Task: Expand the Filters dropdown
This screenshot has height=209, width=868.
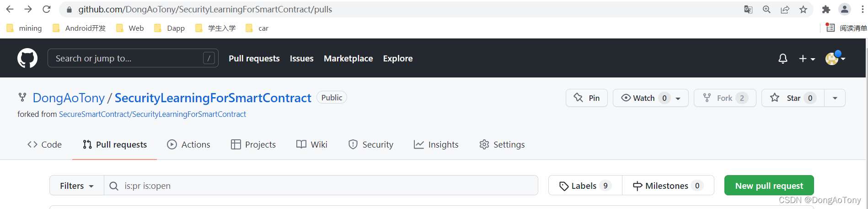Action: pyautogui.click(x=76, y=186)
